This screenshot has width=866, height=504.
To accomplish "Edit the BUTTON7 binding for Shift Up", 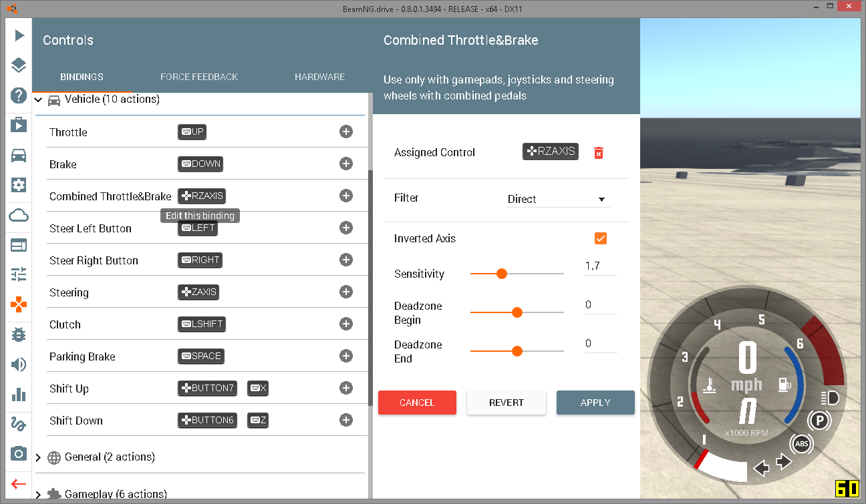I will coord(207,389).
